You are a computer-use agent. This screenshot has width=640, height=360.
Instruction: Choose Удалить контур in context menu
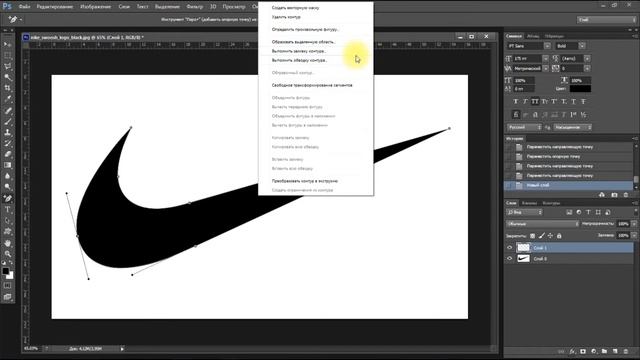[x=287, y=17]
